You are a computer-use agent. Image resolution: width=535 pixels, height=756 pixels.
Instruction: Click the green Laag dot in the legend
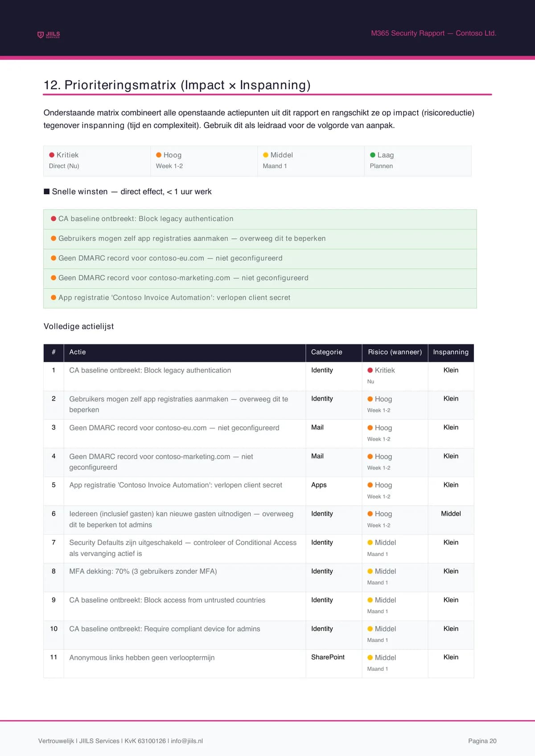coord(373,155)
